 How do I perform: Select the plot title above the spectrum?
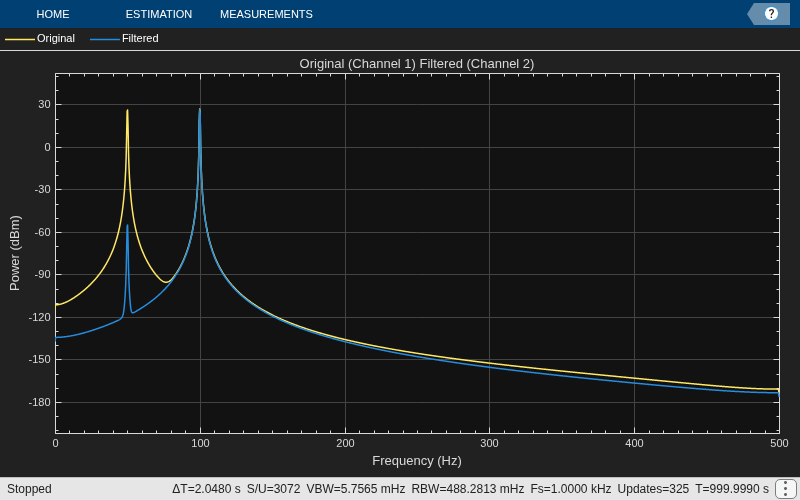416,64
